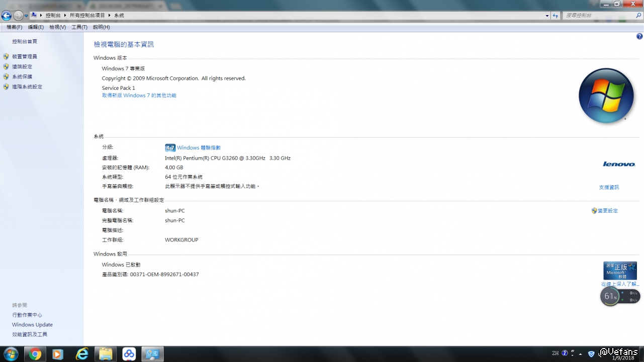Go to 控制台首頁 in the sidebar
Screen dimensions: 644x362
pos(25,42)
